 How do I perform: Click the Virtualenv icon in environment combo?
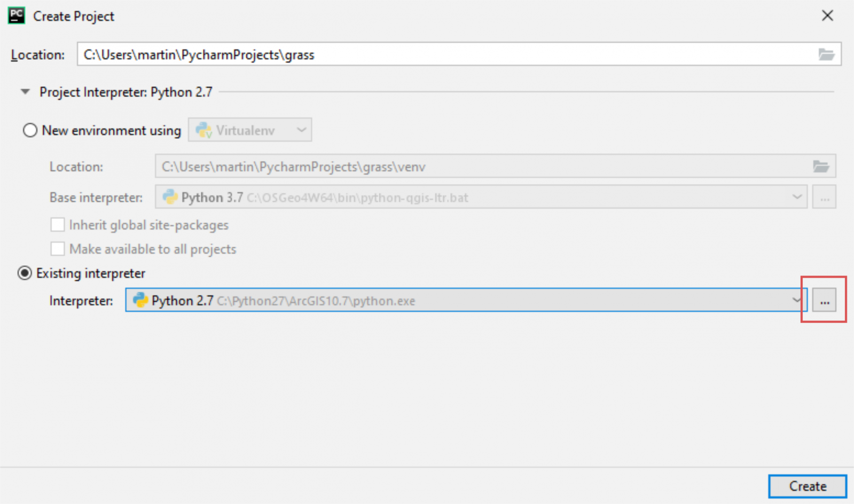click(x=203, y=130)
